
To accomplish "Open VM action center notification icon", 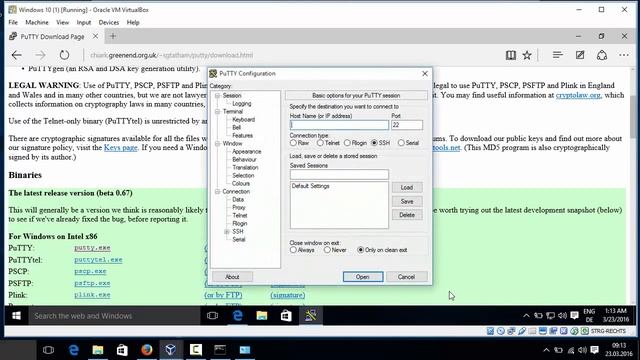I will [574, 316].
